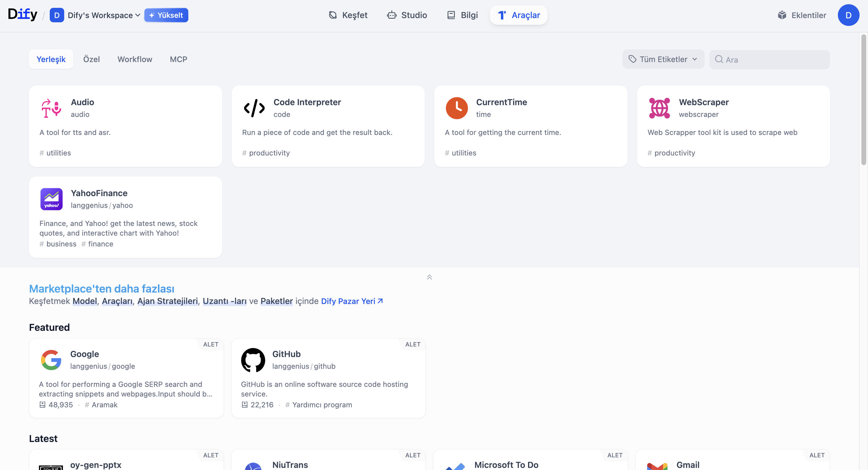Click the GitHub marketplace card title
This screenshot has width=868, height=470.
286,354
